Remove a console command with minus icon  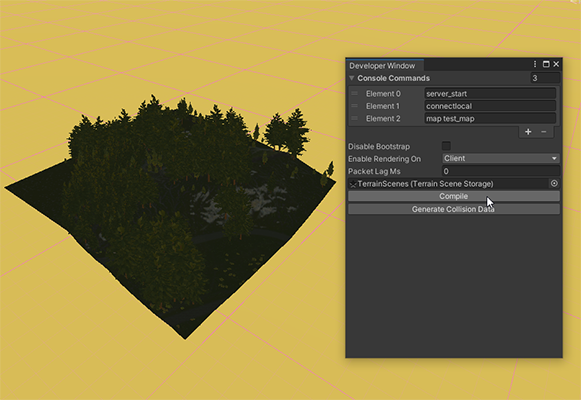pyautogui.click(x=544, y=132)
